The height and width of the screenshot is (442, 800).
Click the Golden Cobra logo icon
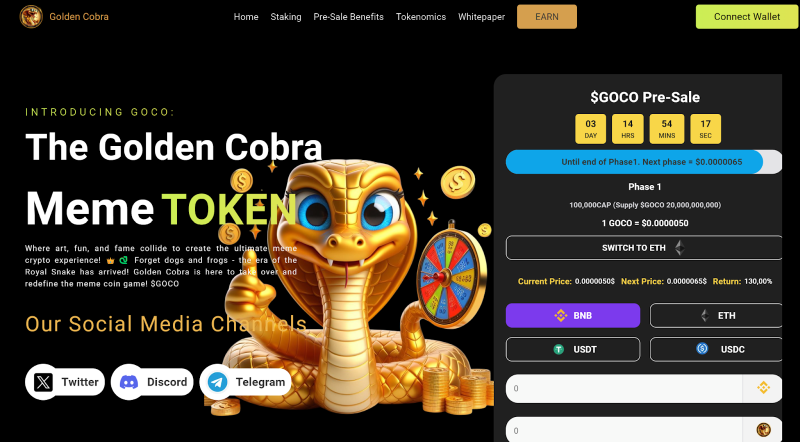31,17
